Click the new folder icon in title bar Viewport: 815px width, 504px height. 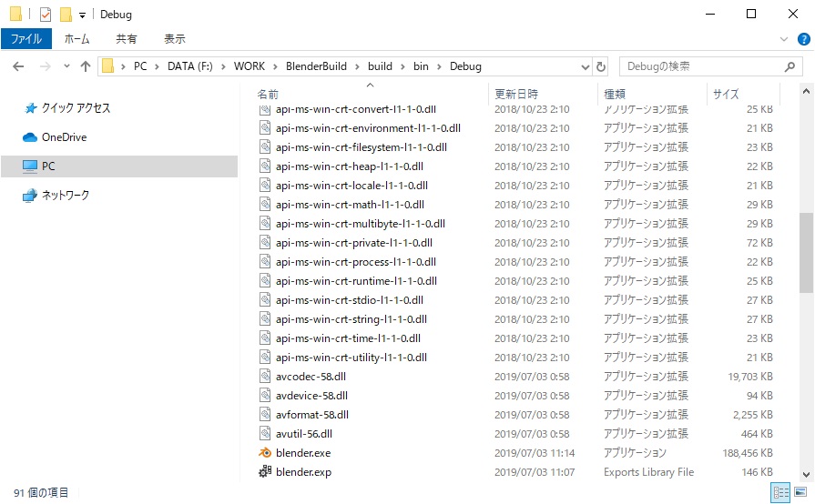point(66,14)
